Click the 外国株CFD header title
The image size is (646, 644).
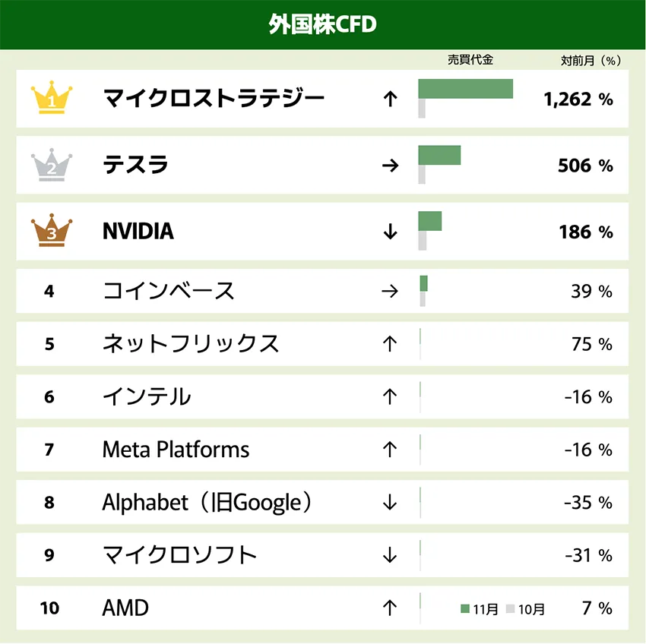pos(322,24)
